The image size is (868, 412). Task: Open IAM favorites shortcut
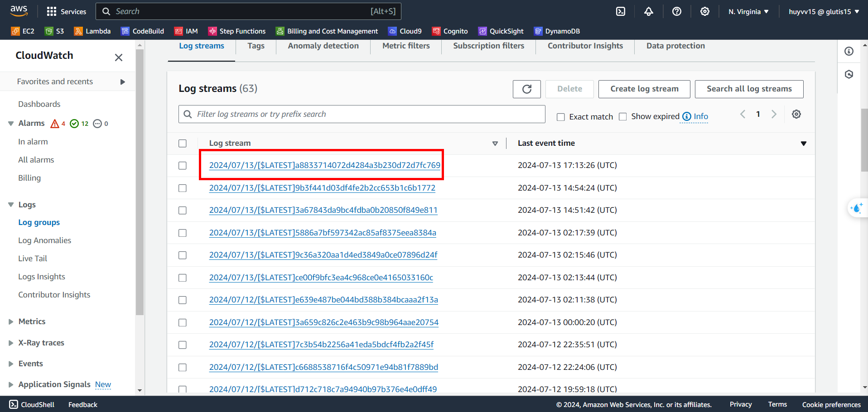tap(186, 31)
